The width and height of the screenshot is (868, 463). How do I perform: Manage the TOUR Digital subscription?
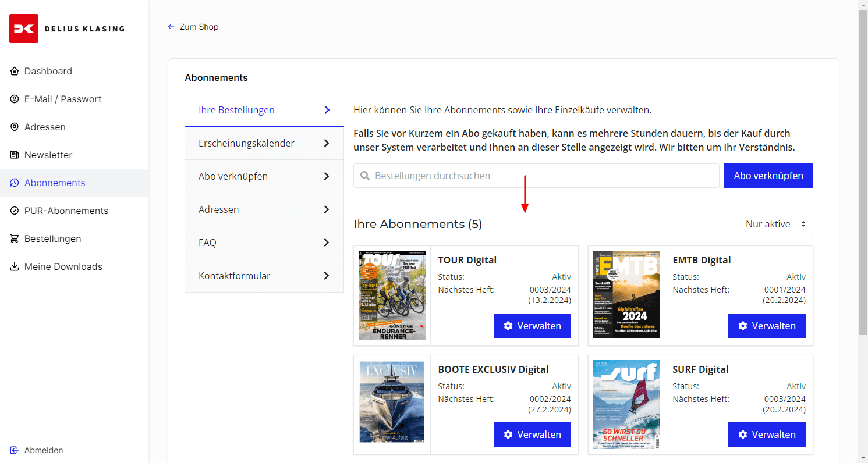(x=532, y=326)
